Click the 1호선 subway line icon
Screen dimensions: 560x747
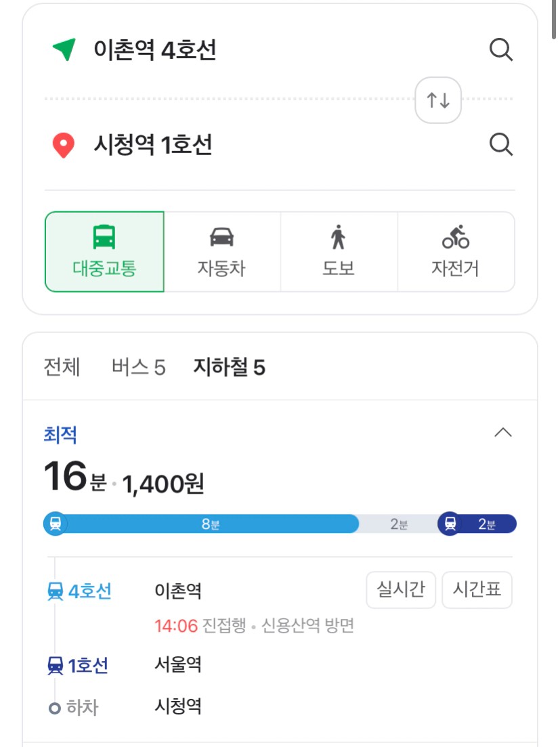(56, 666)
